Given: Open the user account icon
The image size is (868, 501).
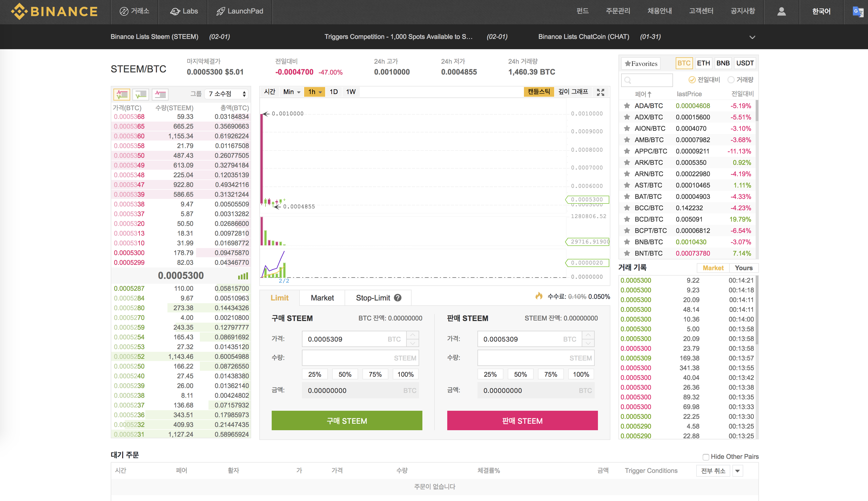Looking at the screenshot, I should pos(781,11).
